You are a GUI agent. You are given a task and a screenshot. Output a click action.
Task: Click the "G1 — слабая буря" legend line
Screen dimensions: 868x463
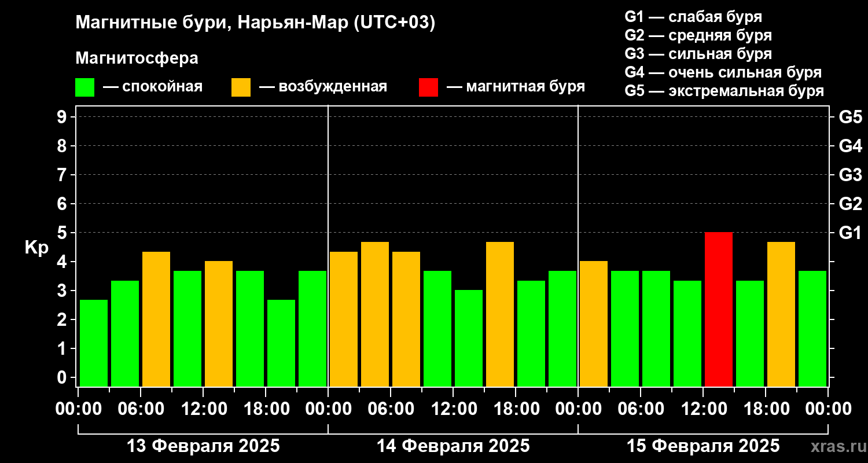click(x=693, y=16)
